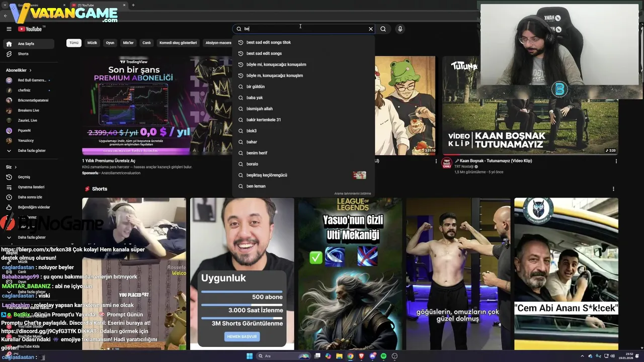This screenshot has width=644, height=362.
Task: Open three-dot menu of the Shorts shelf
Action: 613,189
